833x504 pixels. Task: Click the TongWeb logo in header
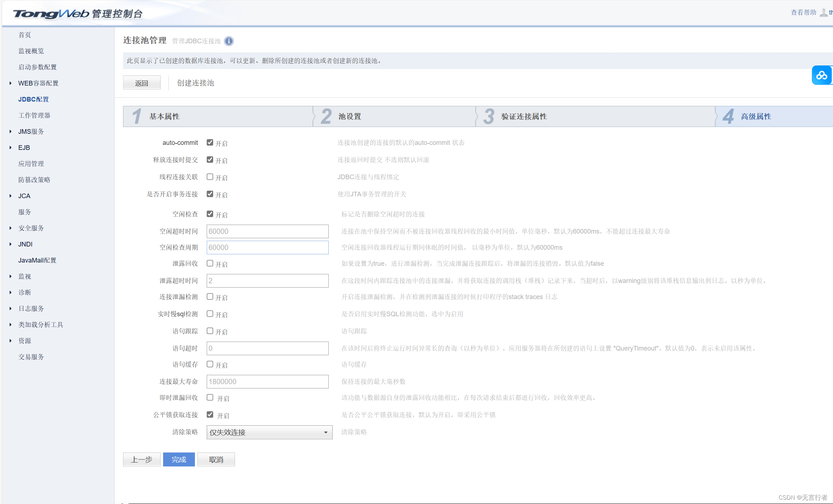click(x=51, y=14)
